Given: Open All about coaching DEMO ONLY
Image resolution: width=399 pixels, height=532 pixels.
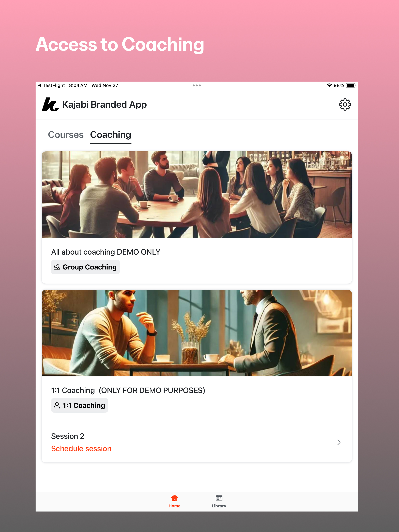Looking at the screenshot, I should pyautogui.click(x=106, y=252).
